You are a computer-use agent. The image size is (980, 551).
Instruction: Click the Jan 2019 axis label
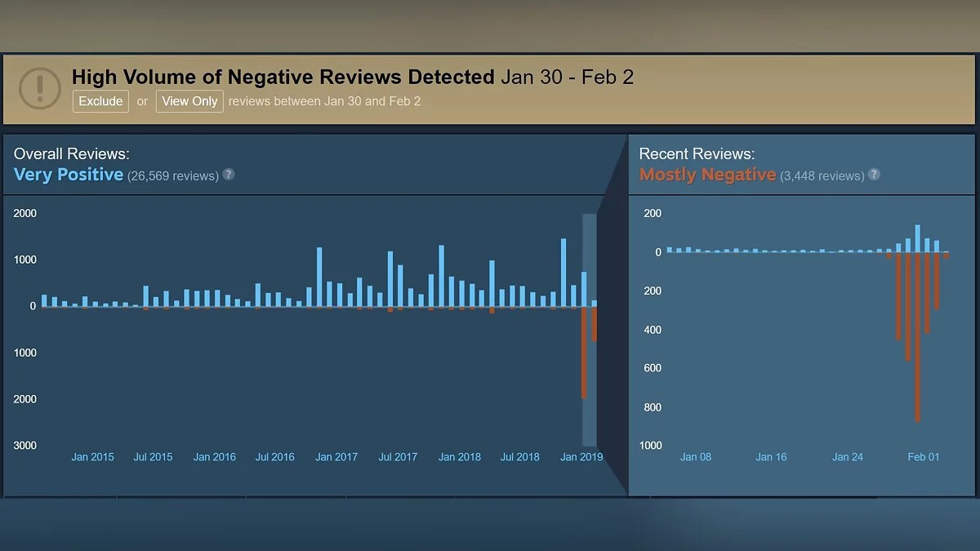(x=581, y=457)
